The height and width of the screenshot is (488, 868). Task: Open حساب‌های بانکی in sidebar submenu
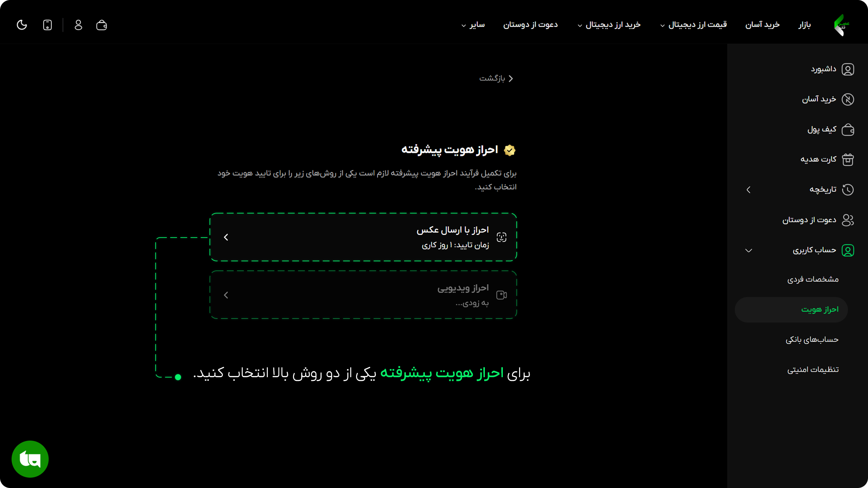click(x=812, y=340)
